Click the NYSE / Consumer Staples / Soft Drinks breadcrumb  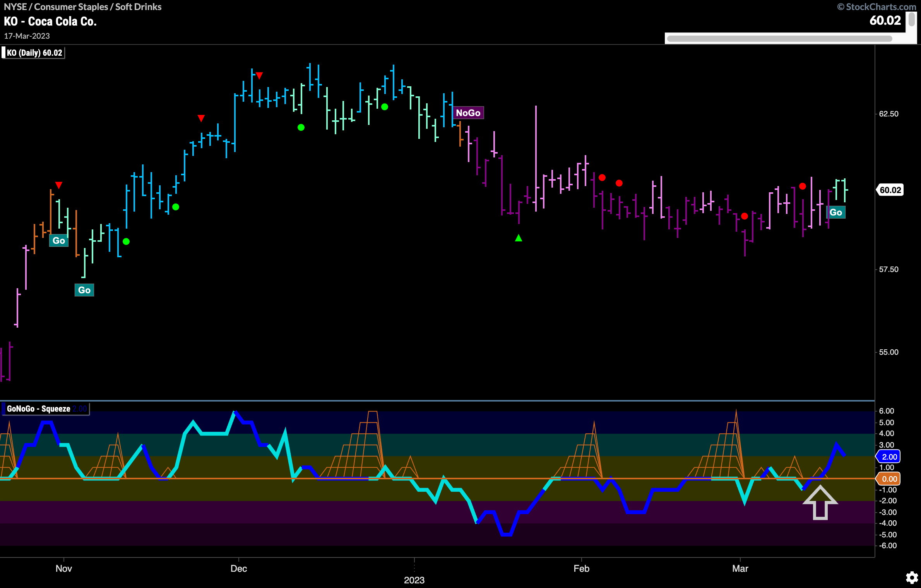[82, 7]
